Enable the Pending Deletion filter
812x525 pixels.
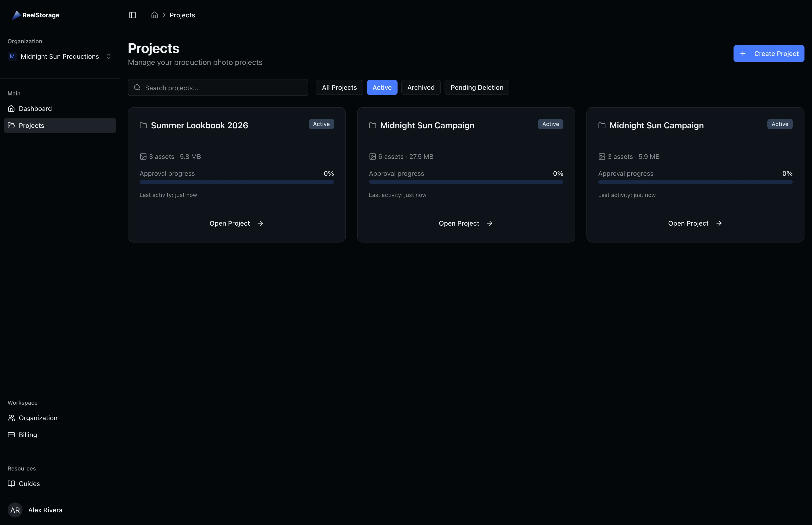point(476,87)
